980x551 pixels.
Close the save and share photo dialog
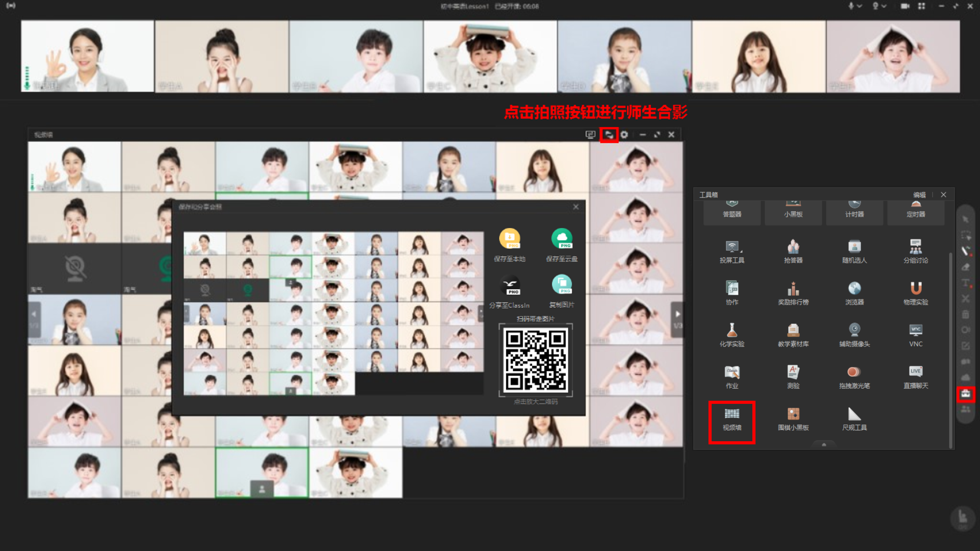[576, 206]
